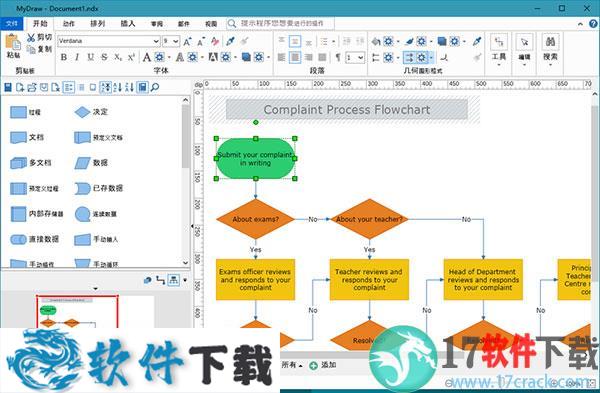Click the Paste (粘贴) clipboard icon
The width and height of the screenshot is (600, 393).
click(x=13, y=43)
